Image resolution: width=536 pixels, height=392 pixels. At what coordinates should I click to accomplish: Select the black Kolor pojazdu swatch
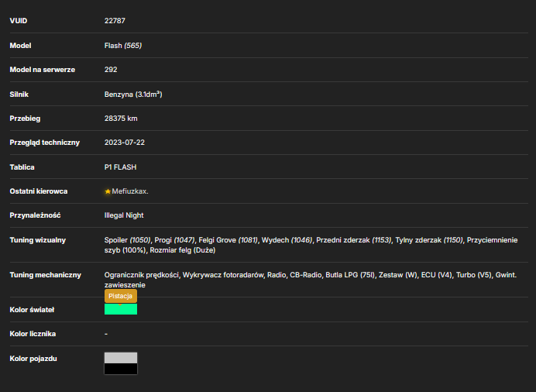[x=121, y=369]
